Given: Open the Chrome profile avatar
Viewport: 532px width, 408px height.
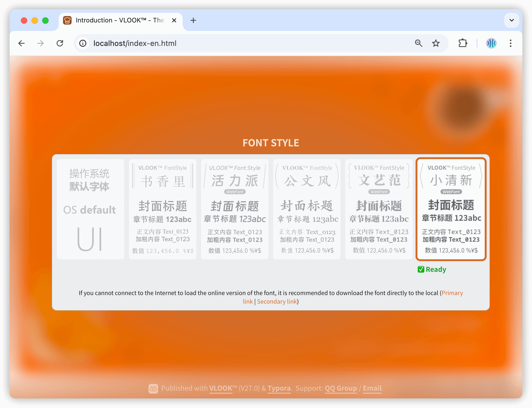Looking at the screenshot, I should 491,43.
